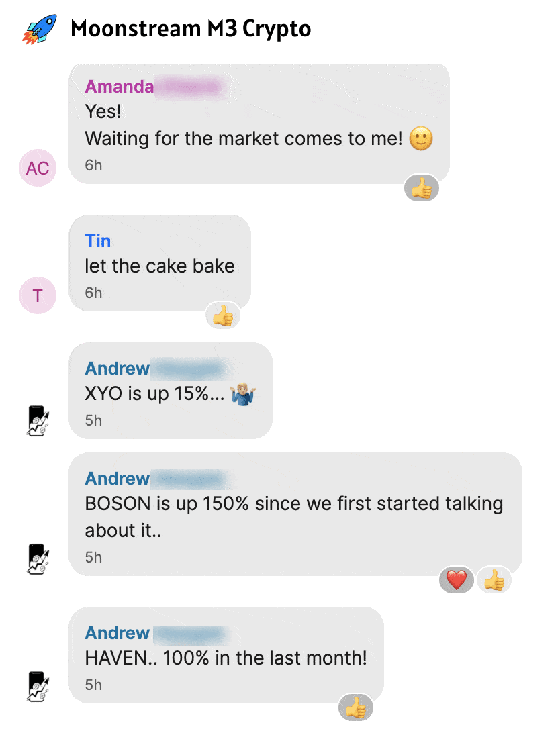This screenshot has height=733, width=560.
Task: Select the 'XYO is up 15%' message bubble
Action: point(171,391)
